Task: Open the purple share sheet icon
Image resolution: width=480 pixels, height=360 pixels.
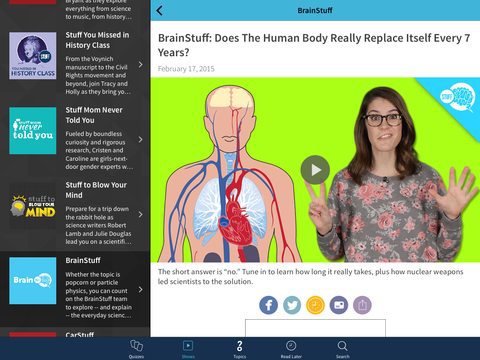Action: 362,305
